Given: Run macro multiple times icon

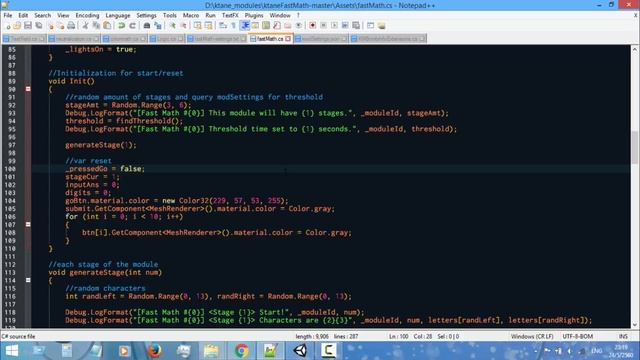Looking at the screenshot, I should pos(345,26).
